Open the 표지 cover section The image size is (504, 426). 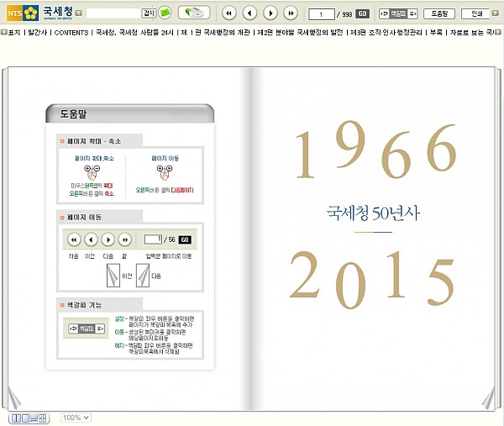click(x=14, y=33)
